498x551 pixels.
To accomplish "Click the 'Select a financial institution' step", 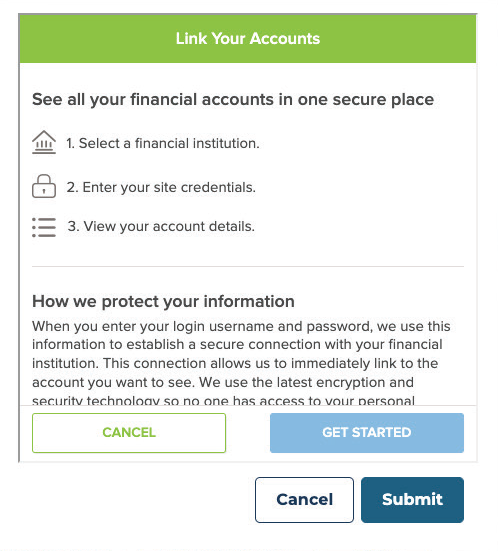I will (163, 143).
